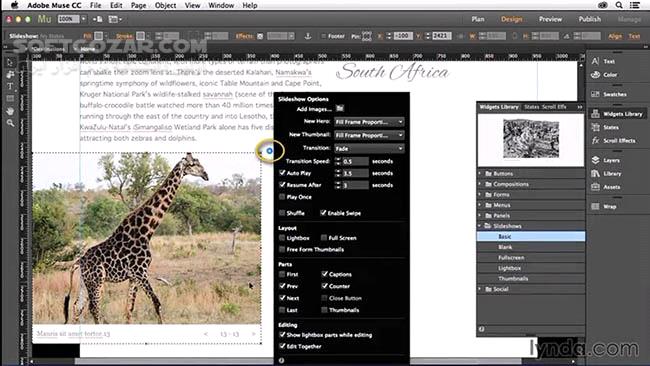
Task: Click the giraffe slideshow image
Action: click(147, 238)
